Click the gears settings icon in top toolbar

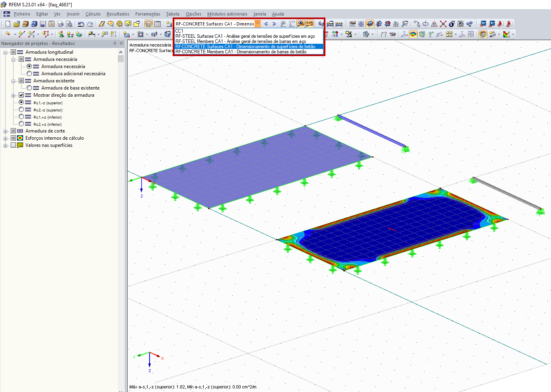(469, 24)
